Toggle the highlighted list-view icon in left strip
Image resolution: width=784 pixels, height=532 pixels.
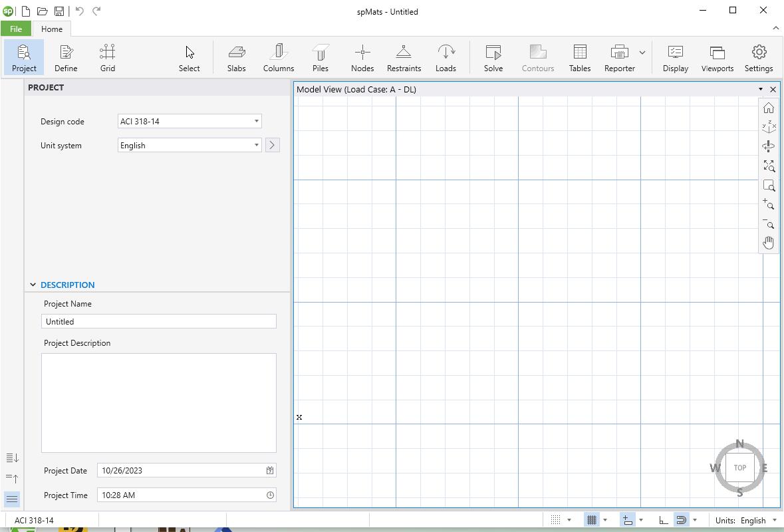click(x=12, y=499)
